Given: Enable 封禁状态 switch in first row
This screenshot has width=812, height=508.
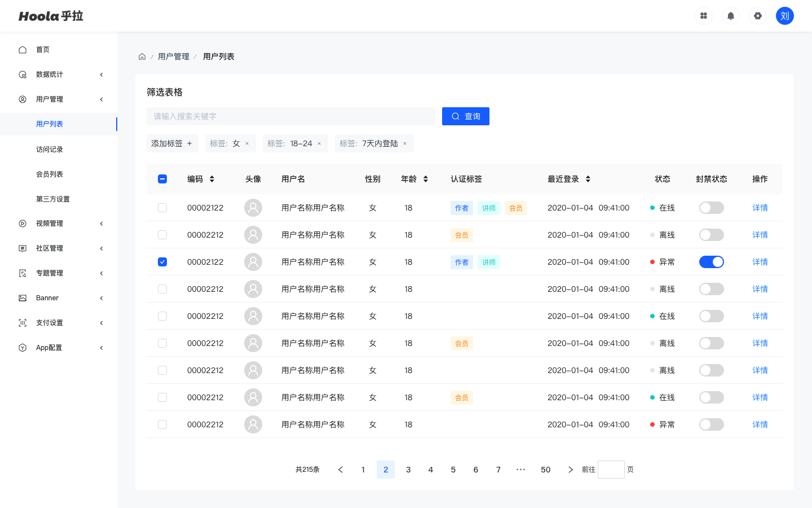Looking at the screenshot, I should pos(712,208).
